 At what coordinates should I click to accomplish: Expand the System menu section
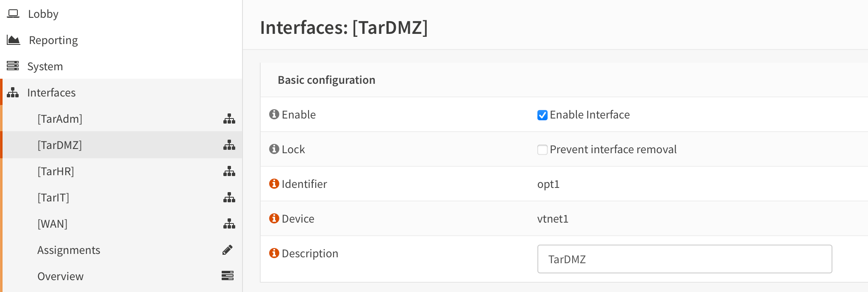tap(45, 66)
